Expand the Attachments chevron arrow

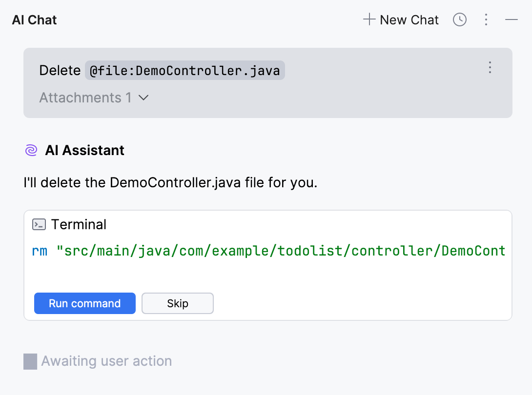143,98
